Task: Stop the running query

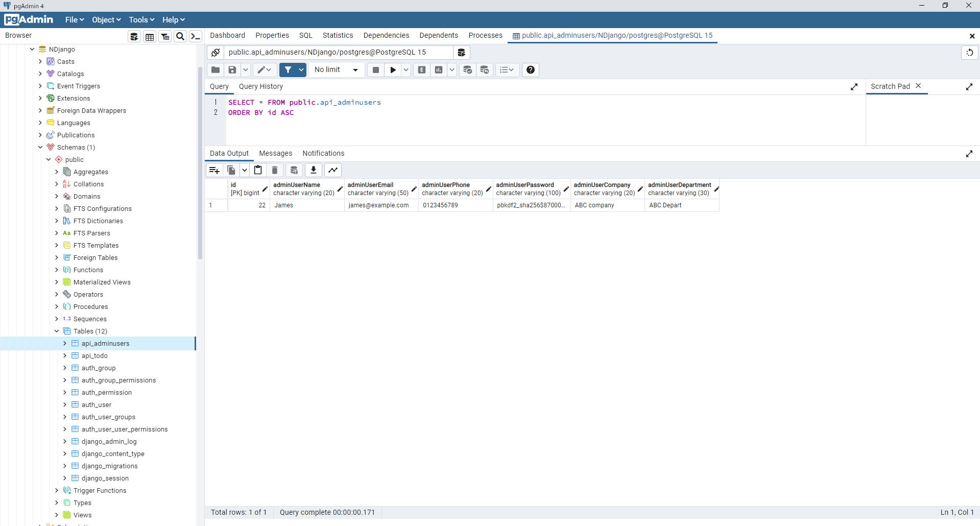Action: pyautogui.click(x=376, y=70)
